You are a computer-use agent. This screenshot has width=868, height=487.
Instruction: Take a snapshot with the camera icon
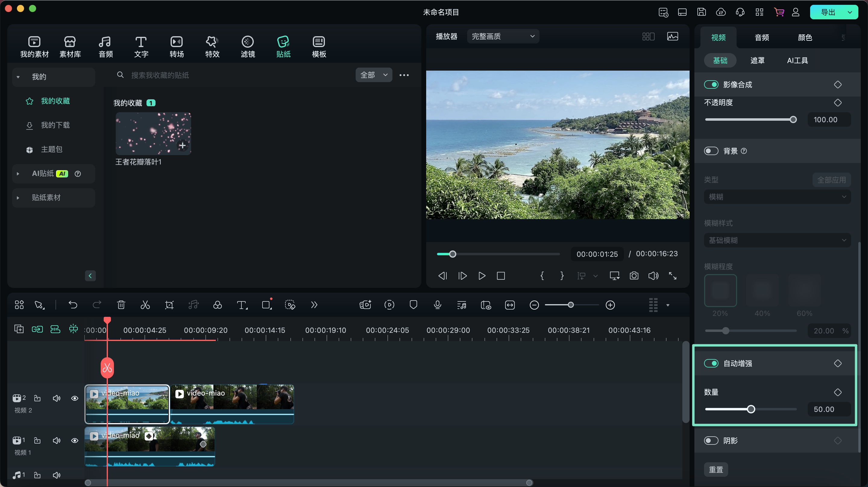click(x=634, y=276)
